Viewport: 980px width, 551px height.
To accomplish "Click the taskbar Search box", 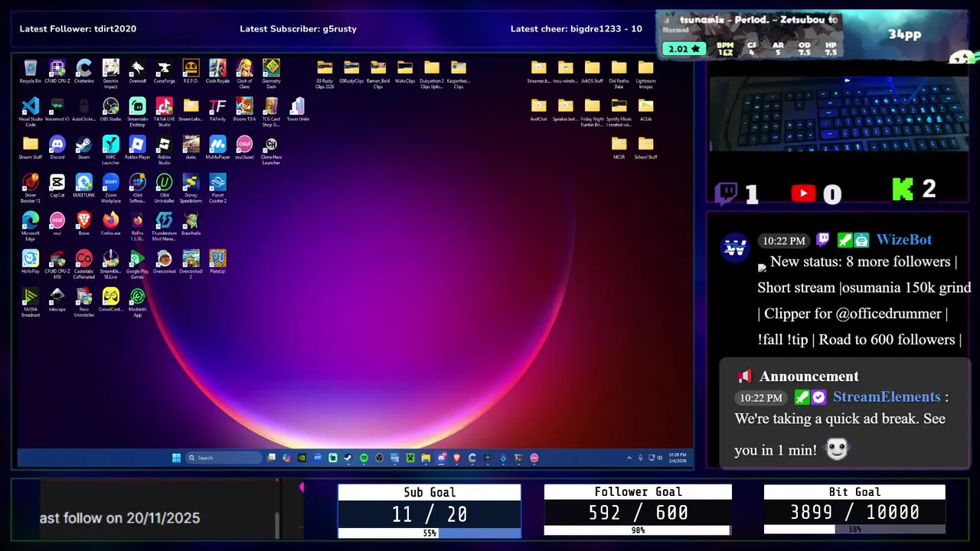I will tap(224, 458).
